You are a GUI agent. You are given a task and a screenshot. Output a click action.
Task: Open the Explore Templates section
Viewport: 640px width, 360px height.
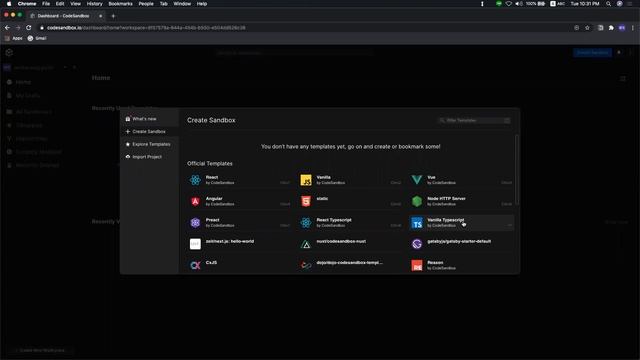(149, 144)
